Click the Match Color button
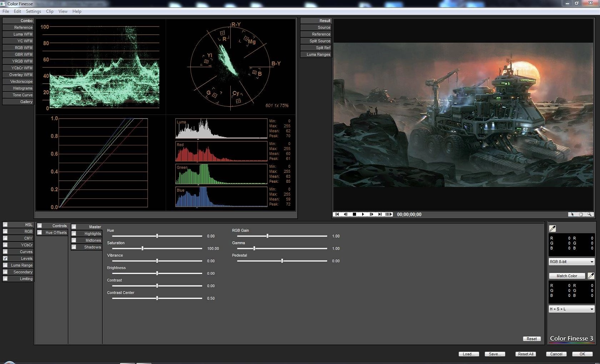Image resolution: width=600 pixels, height=364 pixels. coord(567,276)
